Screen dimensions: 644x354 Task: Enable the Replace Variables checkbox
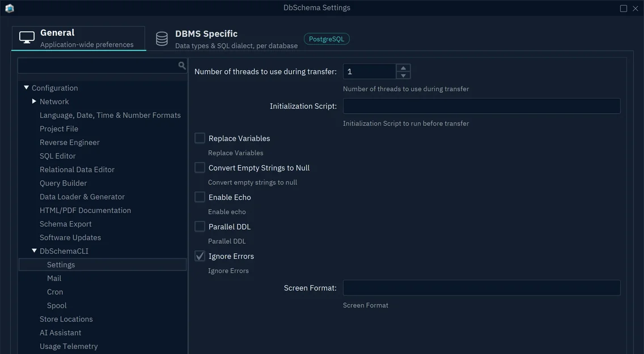[200, 138]
